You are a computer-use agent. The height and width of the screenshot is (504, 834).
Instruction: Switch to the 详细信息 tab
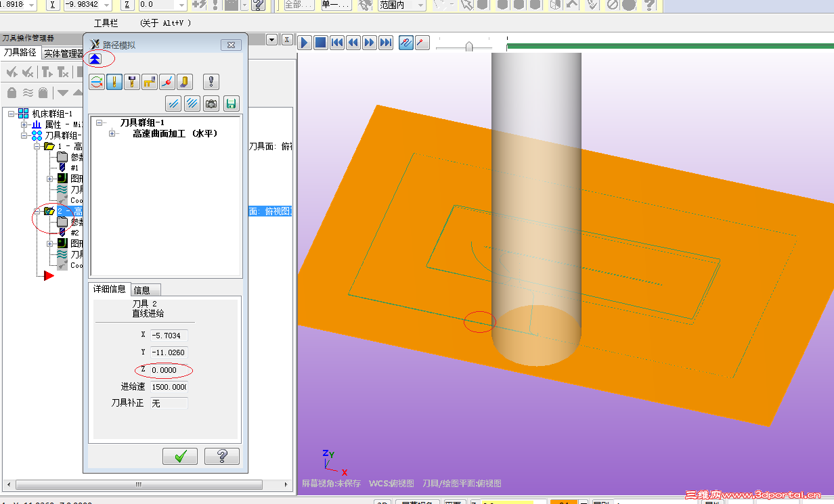point(109,289)
